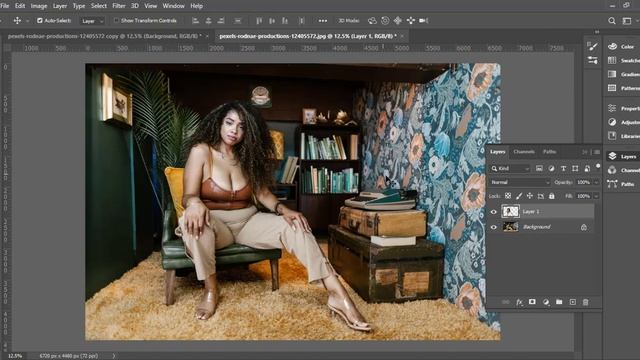Open workspace switcher icon

coord(627,20)
